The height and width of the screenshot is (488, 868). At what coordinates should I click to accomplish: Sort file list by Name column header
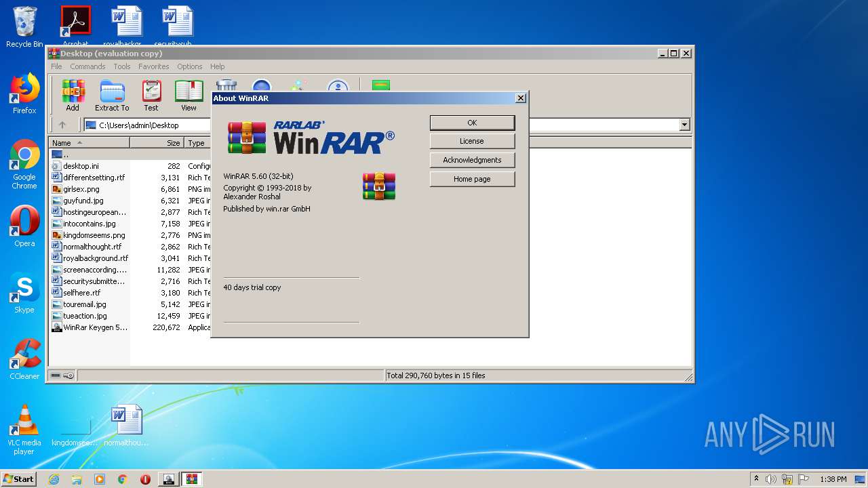89,143
